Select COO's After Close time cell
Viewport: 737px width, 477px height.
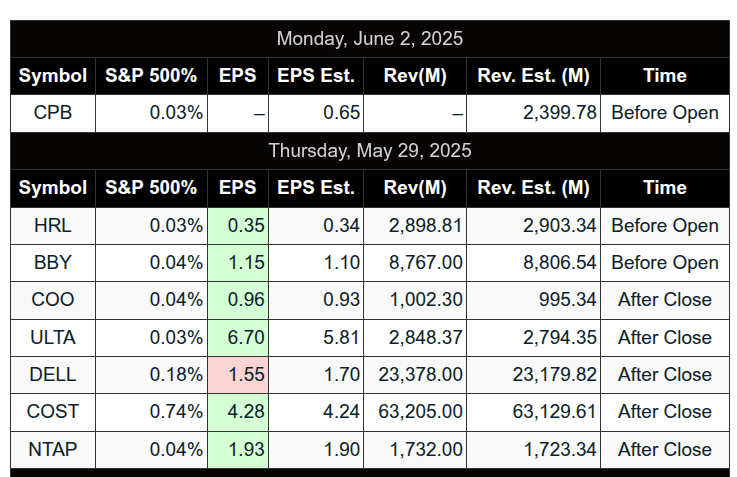tap(665, 300)
